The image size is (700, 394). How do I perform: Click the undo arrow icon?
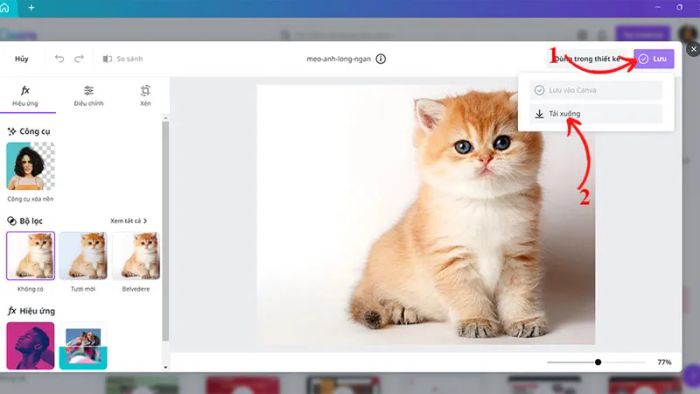click(59, 59)
